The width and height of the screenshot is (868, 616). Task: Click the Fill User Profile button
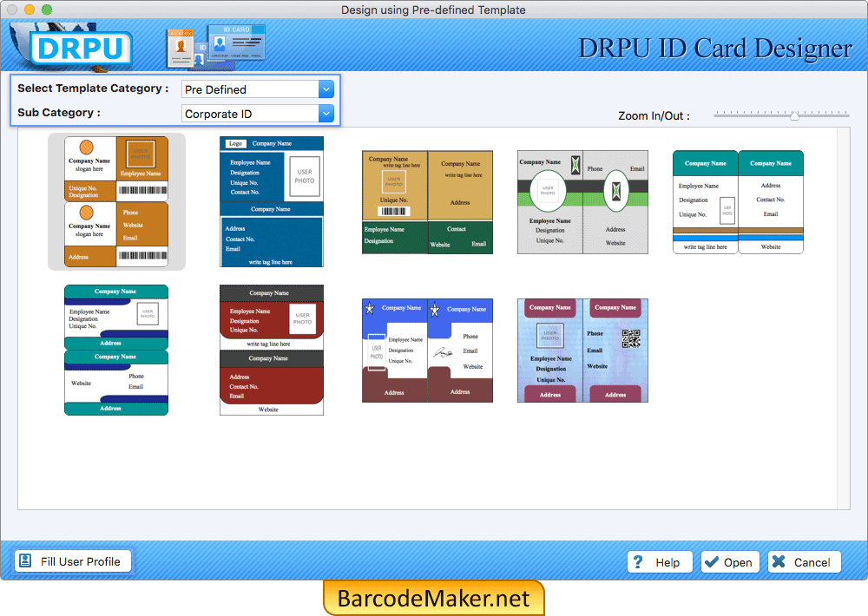tap(73, 561)
